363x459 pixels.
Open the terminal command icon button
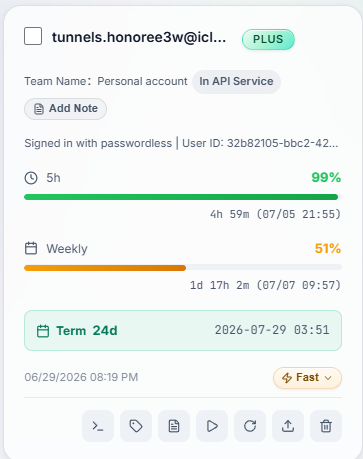click(98, 426)
